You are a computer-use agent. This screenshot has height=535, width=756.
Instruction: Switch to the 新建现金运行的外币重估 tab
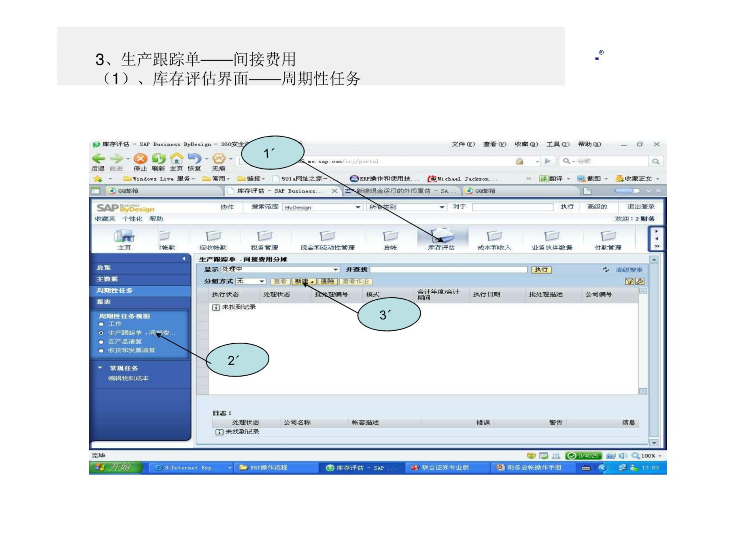(401, 191)
